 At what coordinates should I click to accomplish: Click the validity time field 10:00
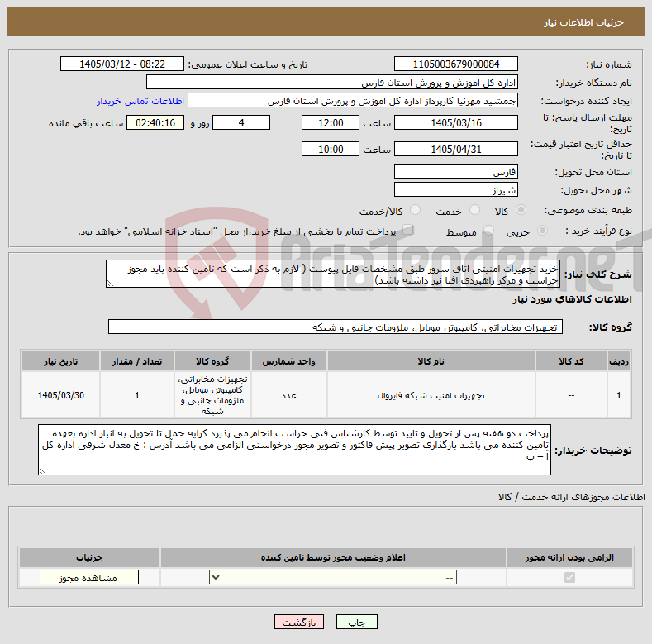(331, 149)
